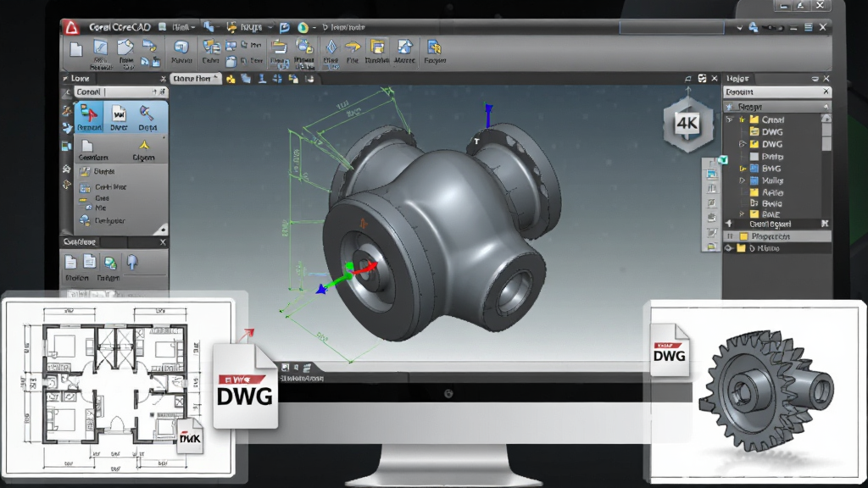Select the bottom folder row in right panel
Image resolution: width=868 pixels, height=488 pixels.
tap(777, 248)
